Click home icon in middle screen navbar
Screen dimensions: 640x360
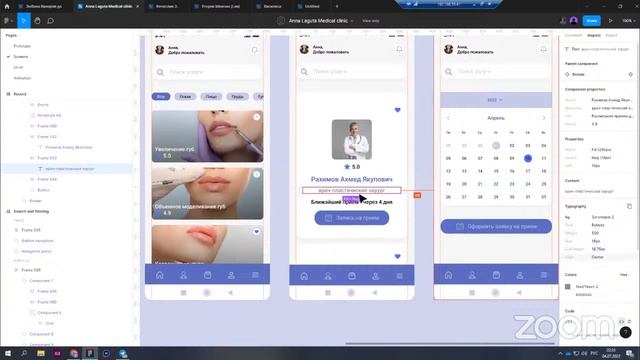click(x=304, y=276)
